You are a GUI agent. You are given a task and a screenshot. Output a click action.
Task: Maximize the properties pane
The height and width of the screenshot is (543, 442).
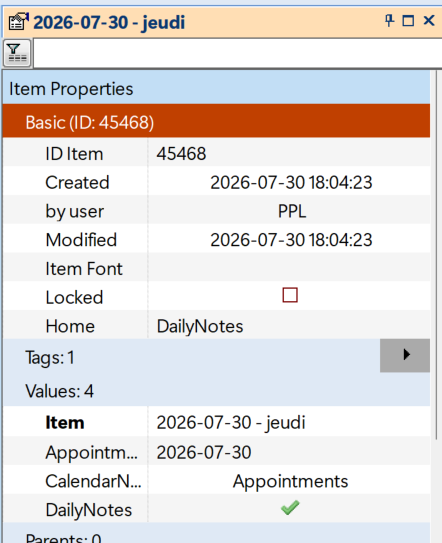(x=408, y=21)
